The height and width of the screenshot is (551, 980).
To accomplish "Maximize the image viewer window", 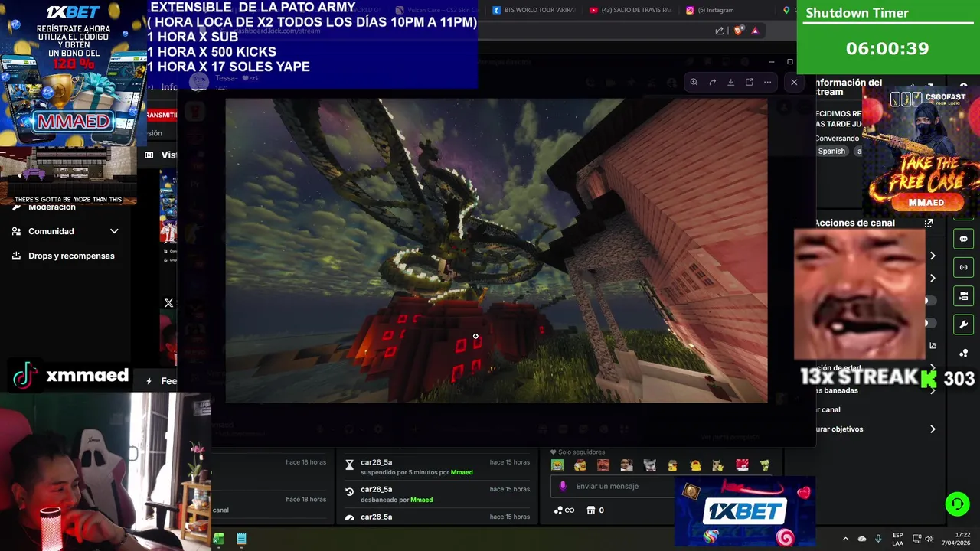I will point(790,62).
